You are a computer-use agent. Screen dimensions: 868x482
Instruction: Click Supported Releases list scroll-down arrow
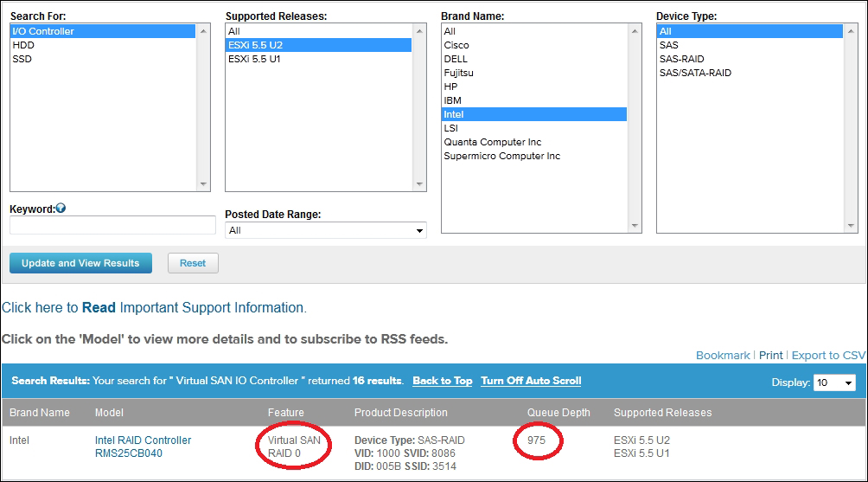(419, 184)
